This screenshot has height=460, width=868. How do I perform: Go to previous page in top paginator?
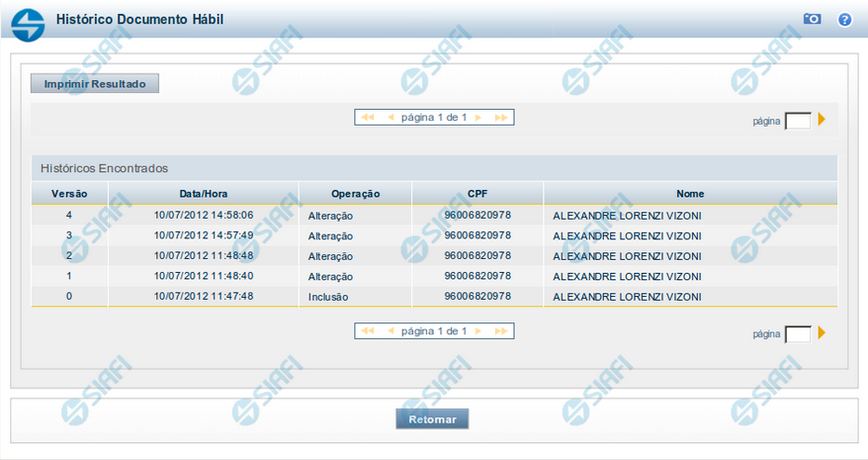(x=391, y=117)
